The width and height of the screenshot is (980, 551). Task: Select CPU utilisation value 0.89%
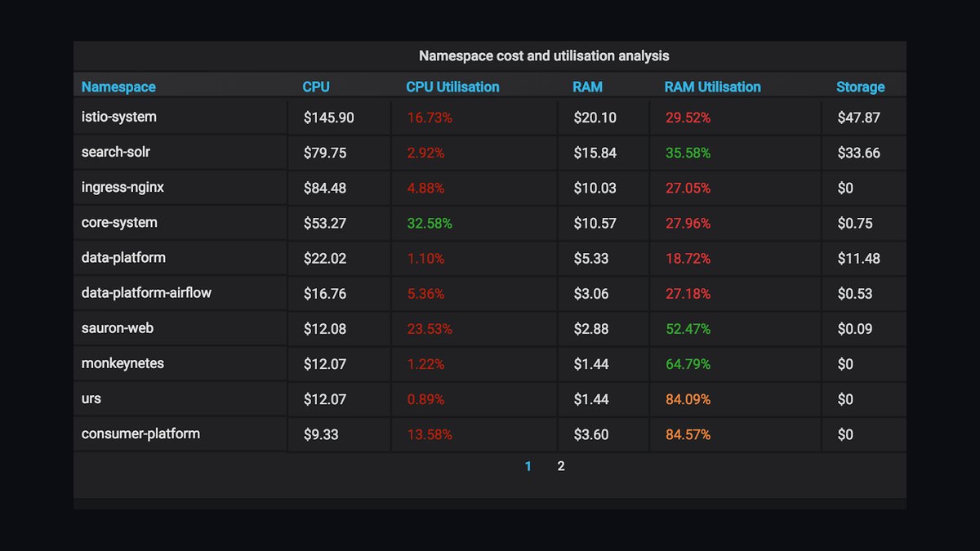[426, 399]
